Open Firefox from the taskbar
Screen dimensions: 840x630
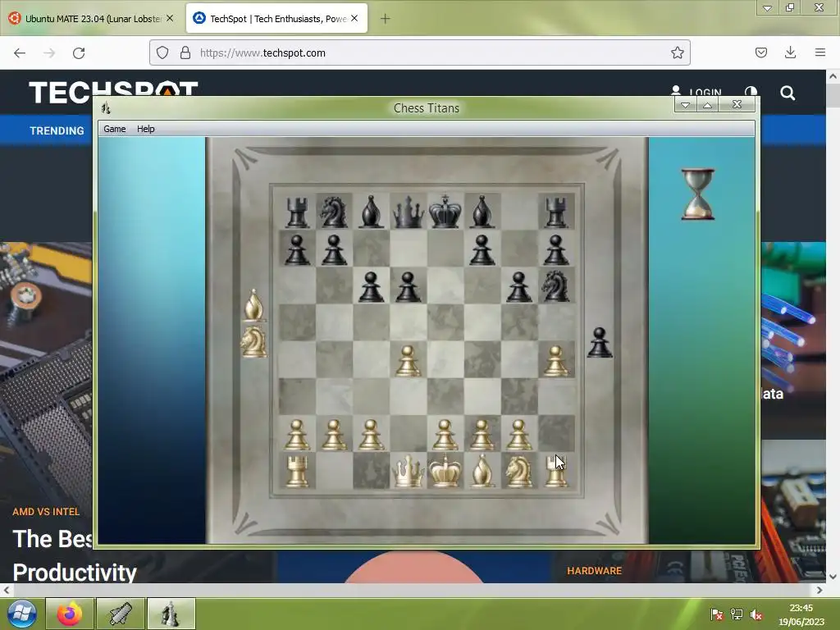[x=70, y=614]
